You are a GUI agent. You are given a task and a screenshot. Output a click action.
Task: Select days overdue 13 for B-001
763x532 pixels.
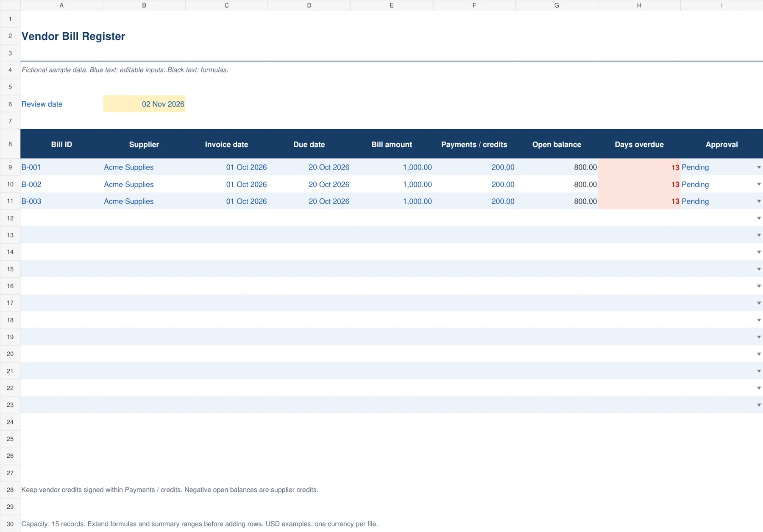[x=639, y=167]
